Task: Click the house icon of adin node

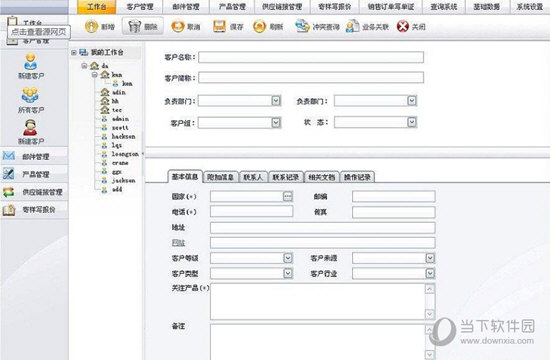Action: (105, 92)
